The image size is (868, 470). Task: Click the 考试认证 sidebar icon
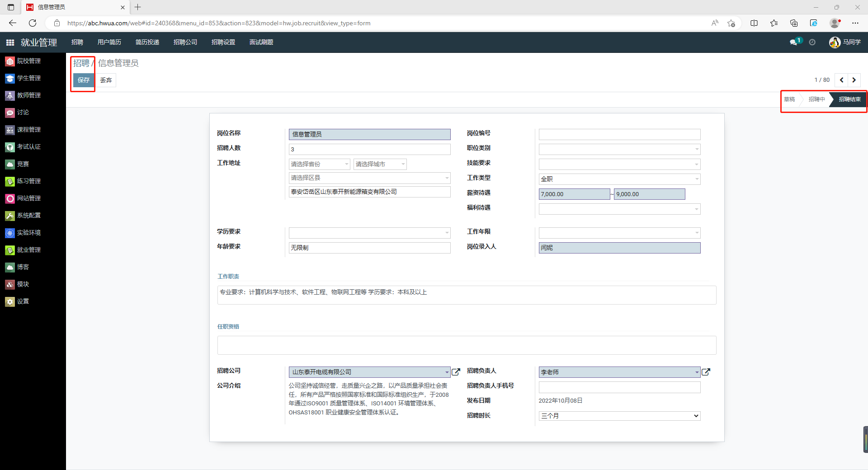coord(10,147)
